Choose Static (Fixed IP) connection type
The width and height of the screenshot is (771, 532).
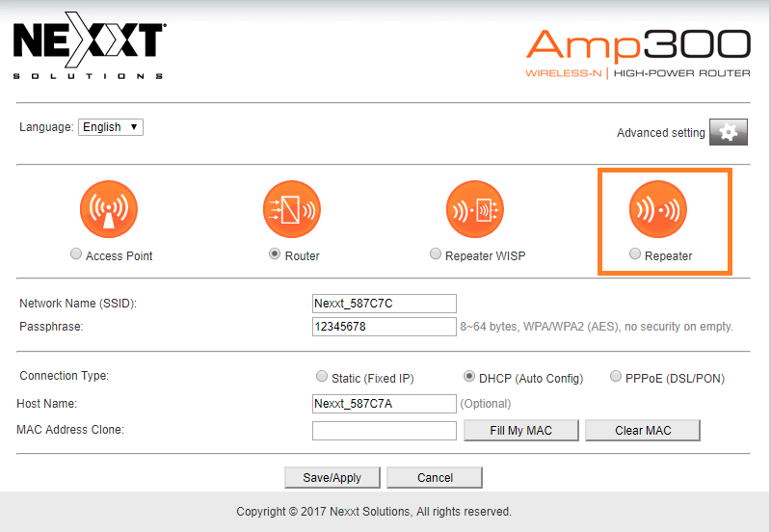pyautogui.click(x=322, y=376)
